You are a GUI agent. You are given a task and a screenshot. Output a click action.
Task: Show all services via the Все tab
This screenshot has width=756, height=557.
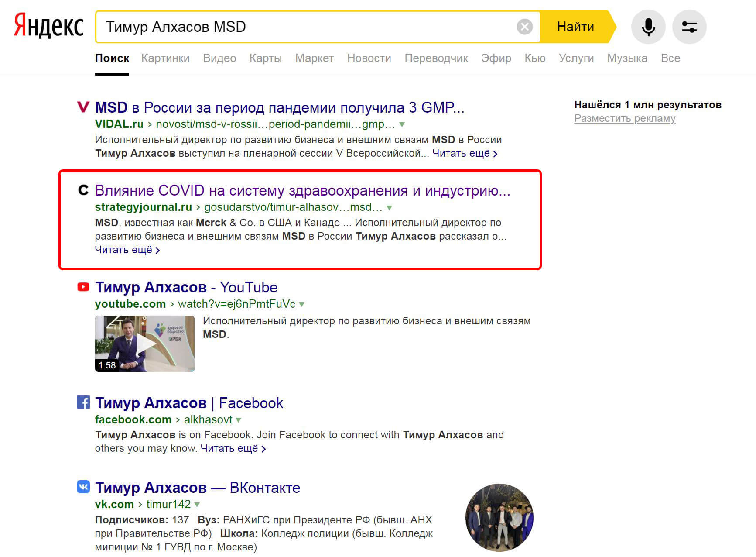pyautogui.click(x=670, y=58)
